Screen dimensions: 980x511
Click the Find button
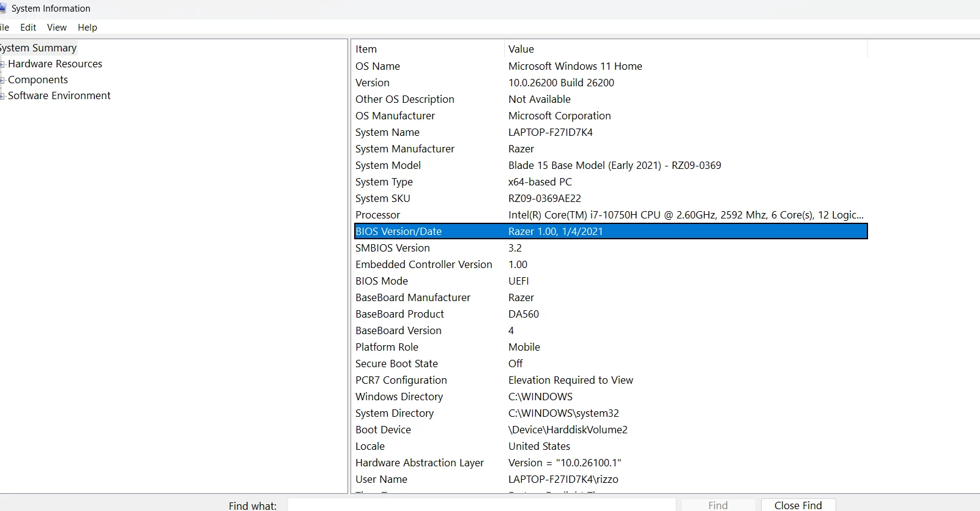pyautogui.click(x=718, y=505)
